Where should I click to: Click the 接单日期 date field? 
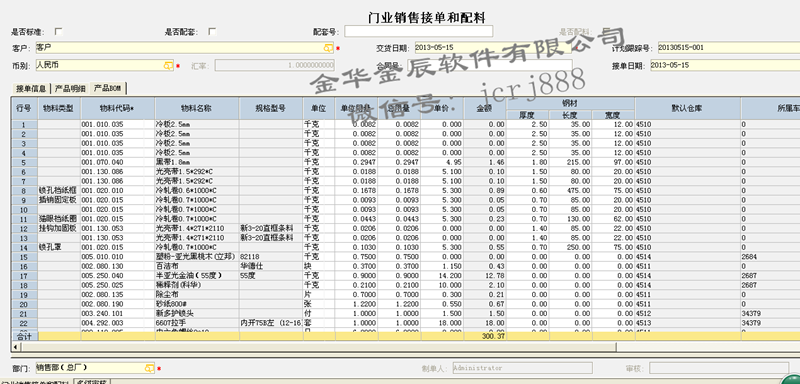point(725,65)
